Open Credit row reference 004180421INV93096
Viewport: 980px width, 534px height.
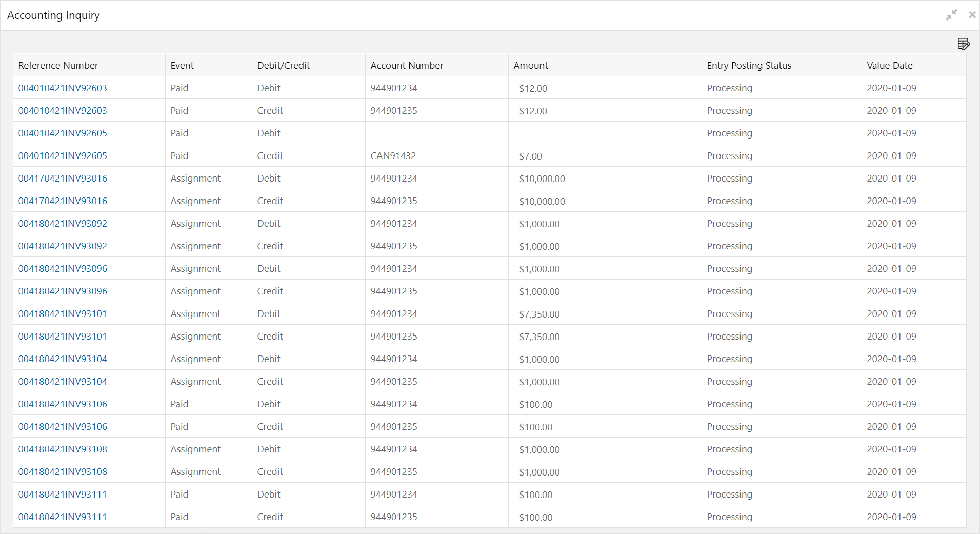pos(63,291)
